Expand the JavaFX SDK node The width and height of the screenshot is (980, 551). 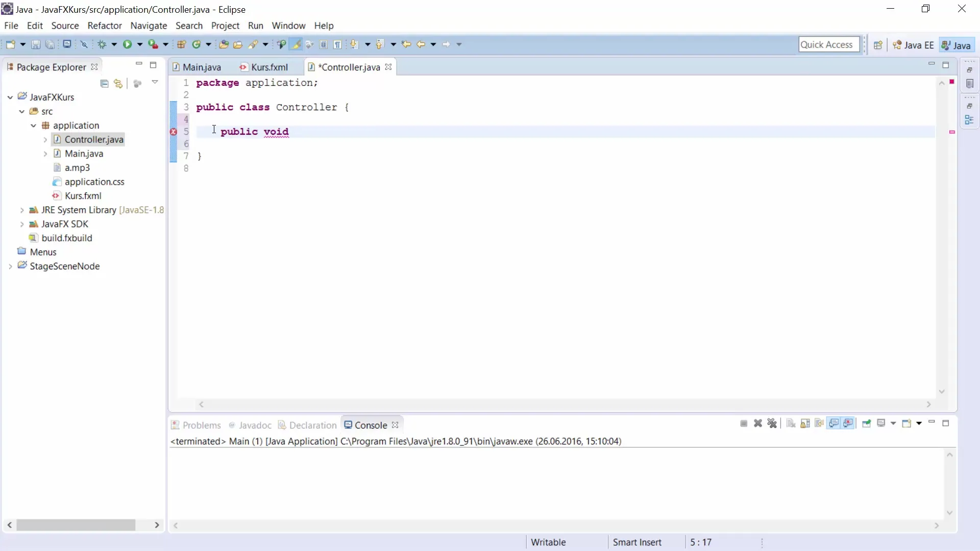coord(21,224)
